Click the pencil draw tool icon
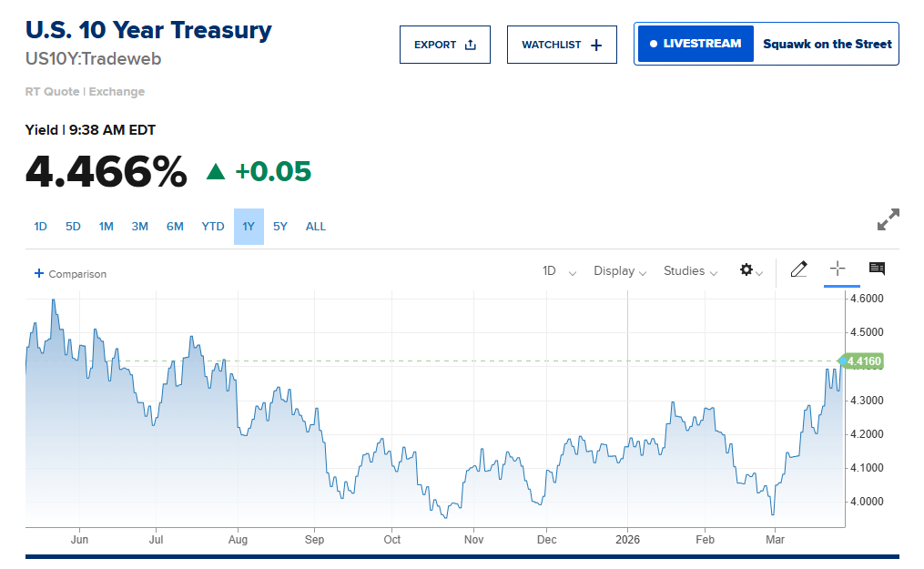Viewport: 924px width, 569px height. [x=798, y=269]
